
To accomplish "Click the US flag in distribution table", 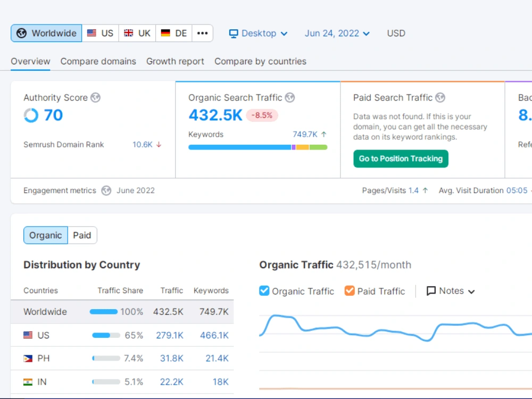I will [x=28, y=335].
